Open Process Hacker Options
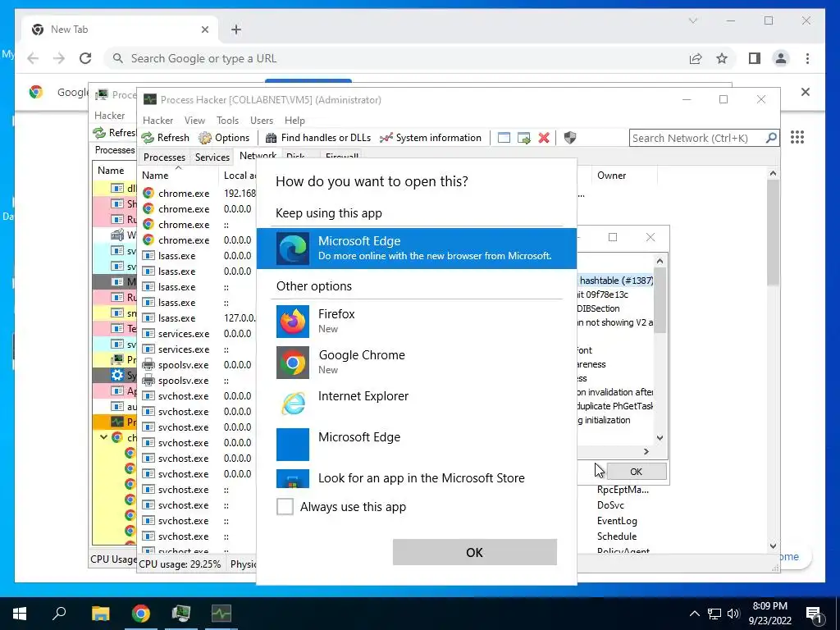 (x=224, y=138)
